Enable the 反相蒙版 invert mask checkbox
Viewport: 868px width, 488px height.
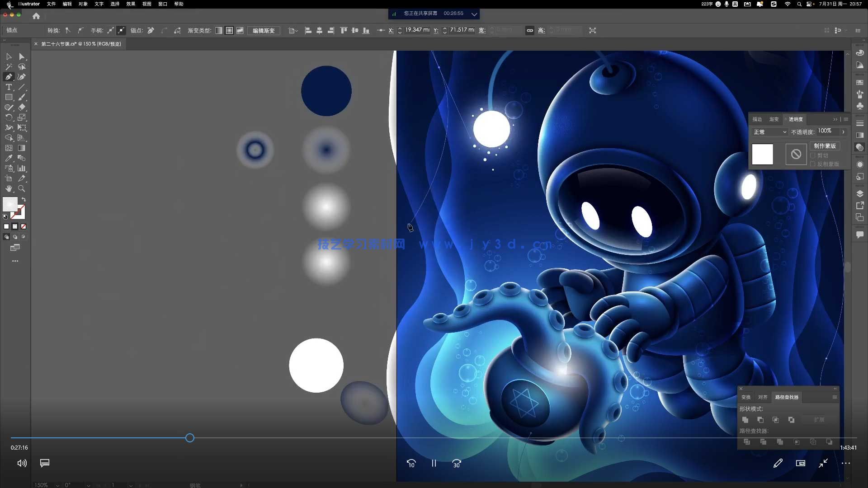click(x=813, y=164)
